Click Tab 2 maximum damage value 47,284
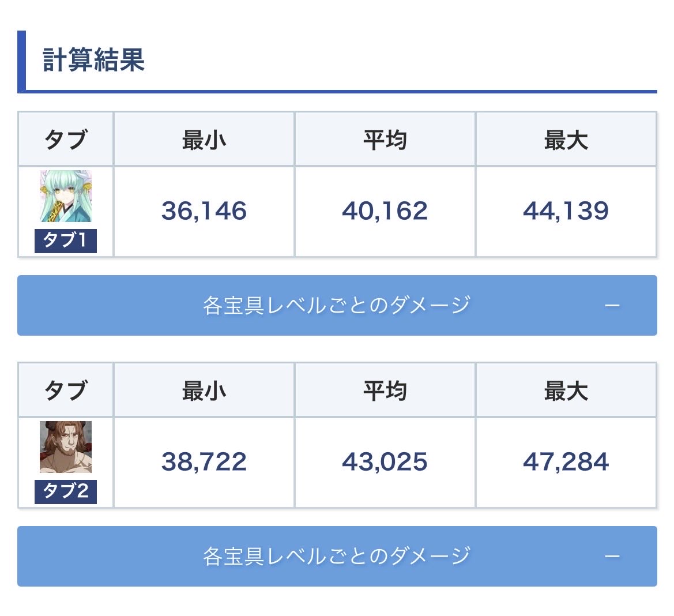The height and width of the screenshot is (616, 674). click(566, 462)
